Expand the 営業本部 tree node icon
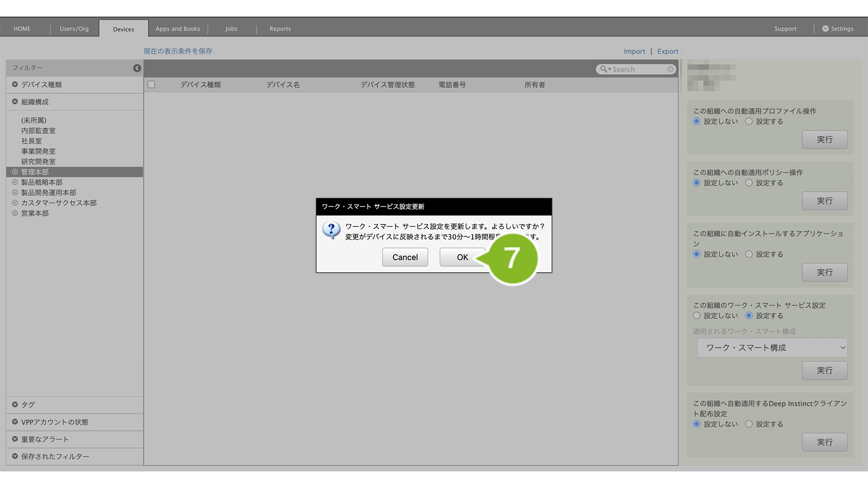The width and height of the screenshot is (868, 488). (x=15, y=213)
